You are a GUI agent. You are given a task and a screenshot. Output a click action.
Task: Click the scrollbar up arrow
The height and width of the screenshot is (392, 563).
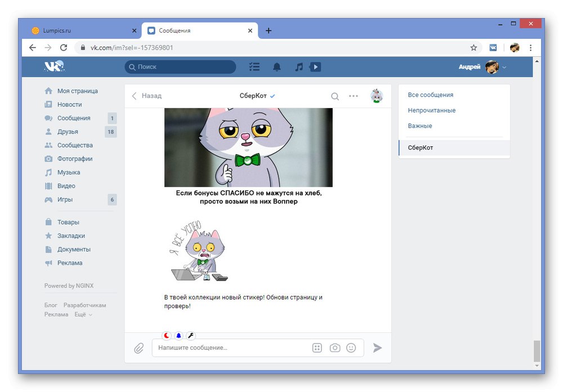click(x=537, y=61)
